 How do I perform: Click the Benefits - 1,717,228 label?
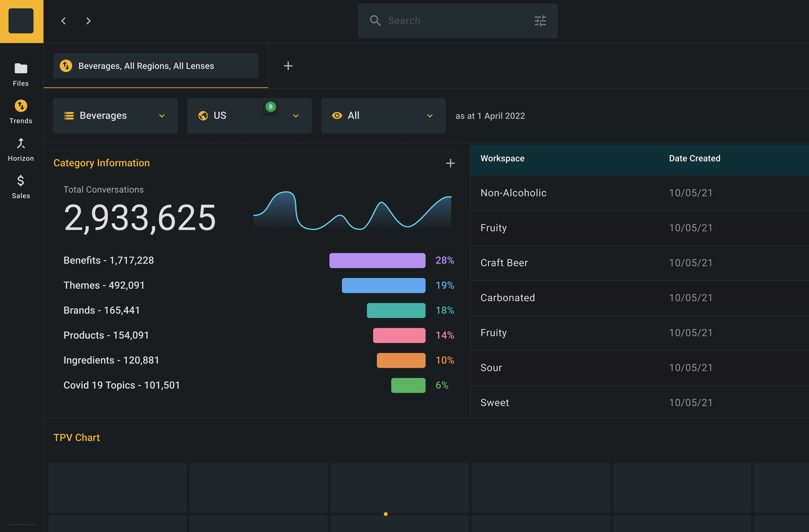pos(108,260)
